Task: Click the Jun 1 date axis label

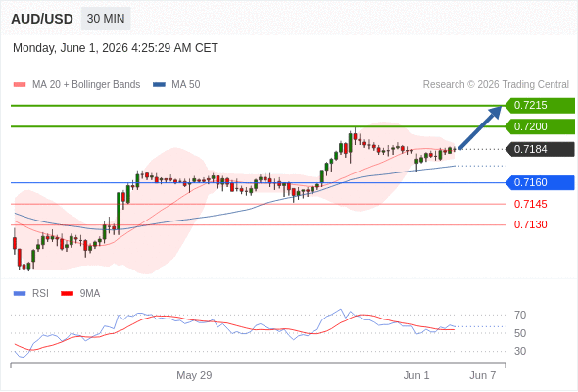Action: pyautogui.click(x=416, y=375)
